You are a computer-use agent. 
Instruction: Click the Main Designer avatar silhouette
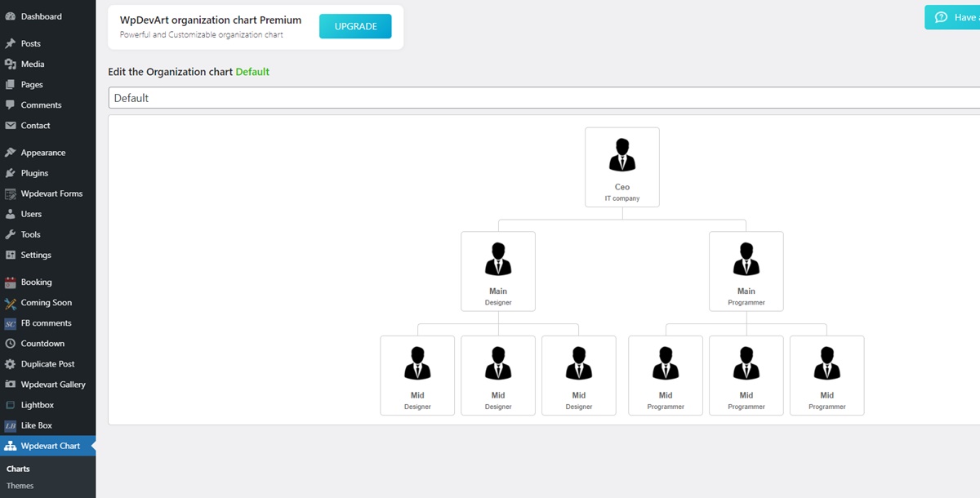coord(498,259)
